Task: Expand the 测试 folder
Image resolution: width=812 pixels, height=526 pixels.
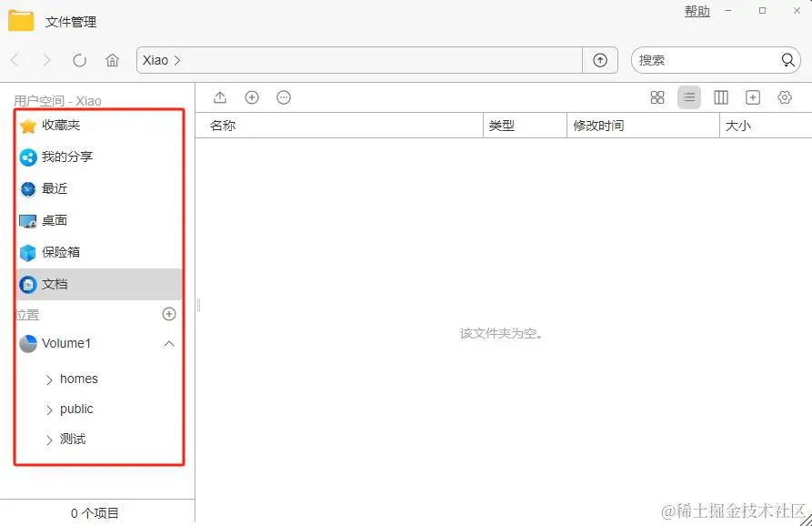Action: tap(50, 440)
